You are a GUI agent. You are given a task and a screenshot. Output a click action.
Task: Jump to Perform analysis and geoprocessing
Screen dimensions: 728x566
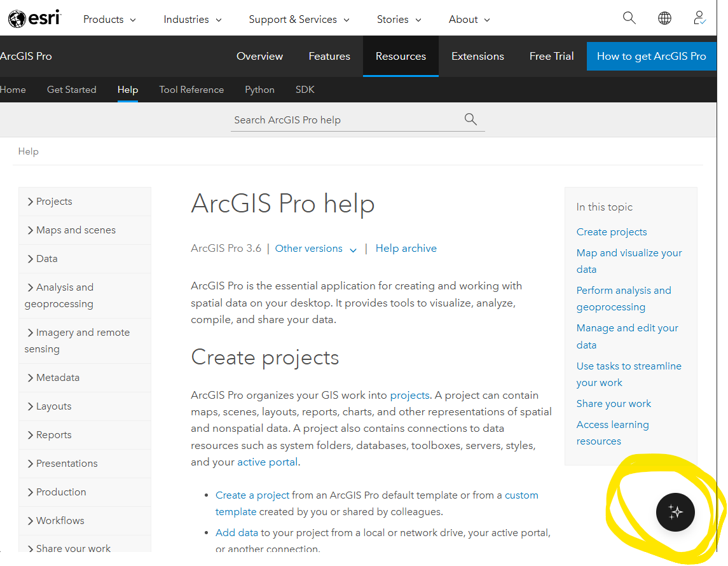click(x=624, y=298)
